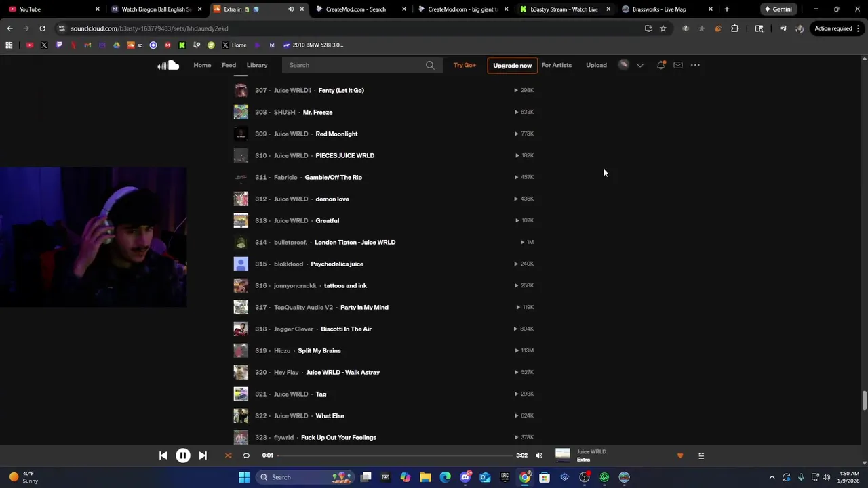The height and width of the screenshot is (488, 868).
Task: Skip to the previous track
Action: point(163,455)
